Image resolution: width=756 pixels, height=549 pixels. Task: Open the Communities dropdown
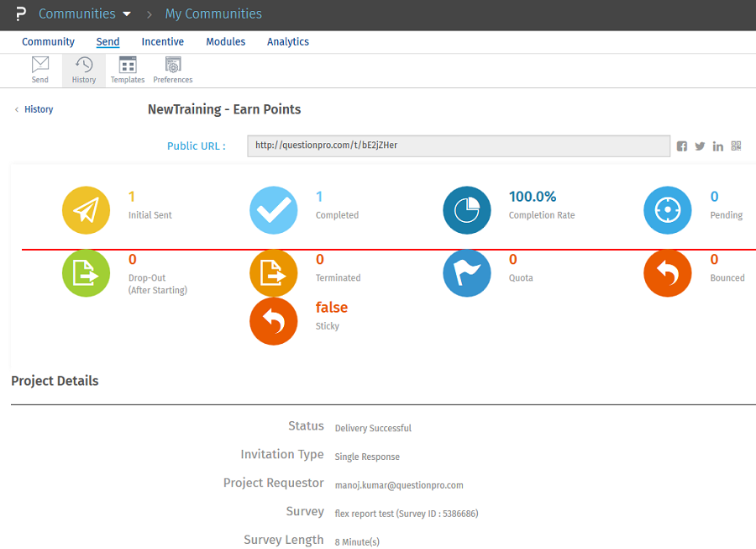pyautogui.click(x=85, y=13)
